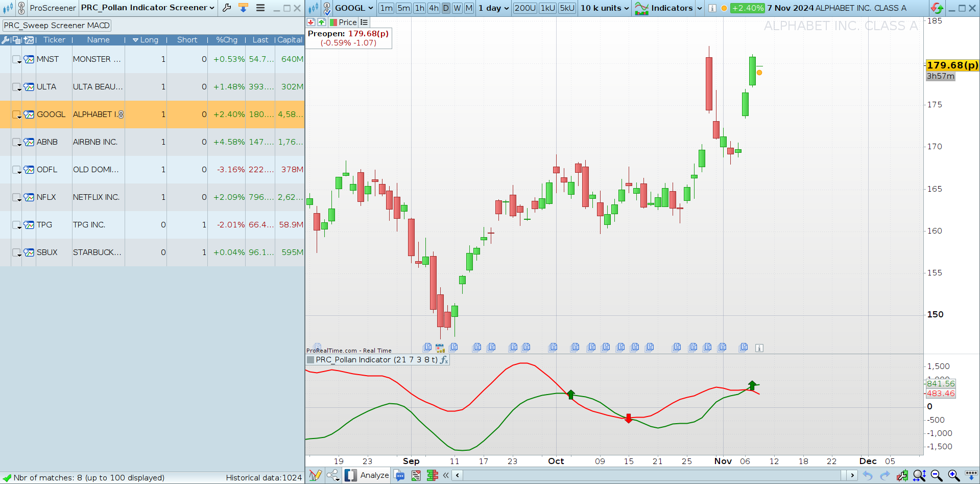Click the red-green refresh arrows icon
The width and height of the screenshot is (980, 484).
point(937,8)
